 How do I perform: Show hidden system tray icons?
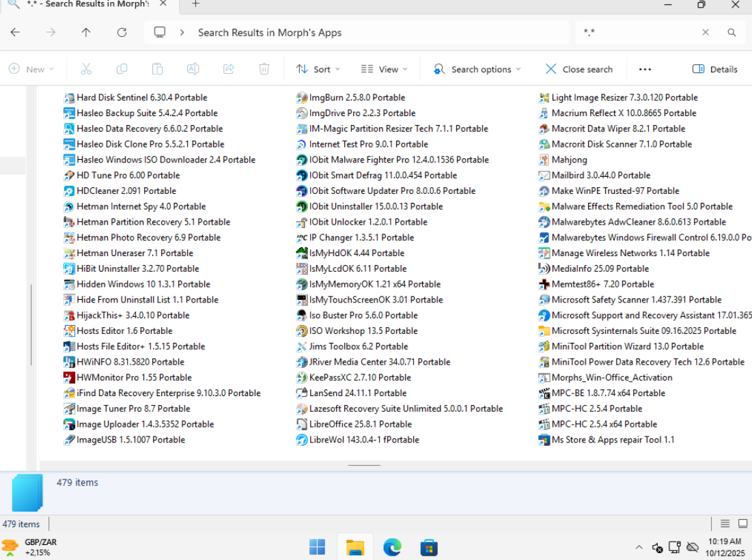point(639,547)
